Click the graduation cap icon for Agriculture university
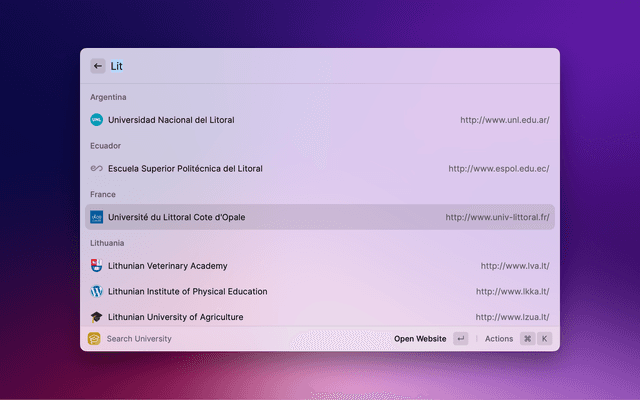The image size is (640, 400). [97, 317]
